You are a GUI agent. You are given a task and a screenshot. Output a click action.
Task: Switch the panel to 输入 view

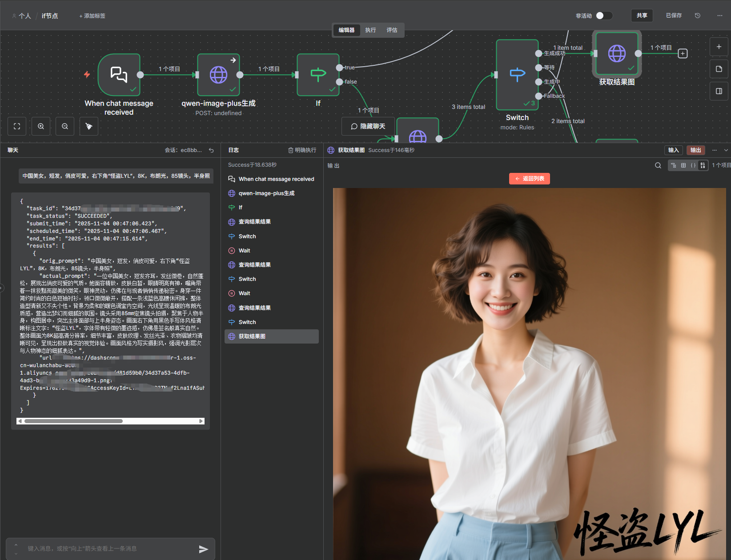(674, 150)
